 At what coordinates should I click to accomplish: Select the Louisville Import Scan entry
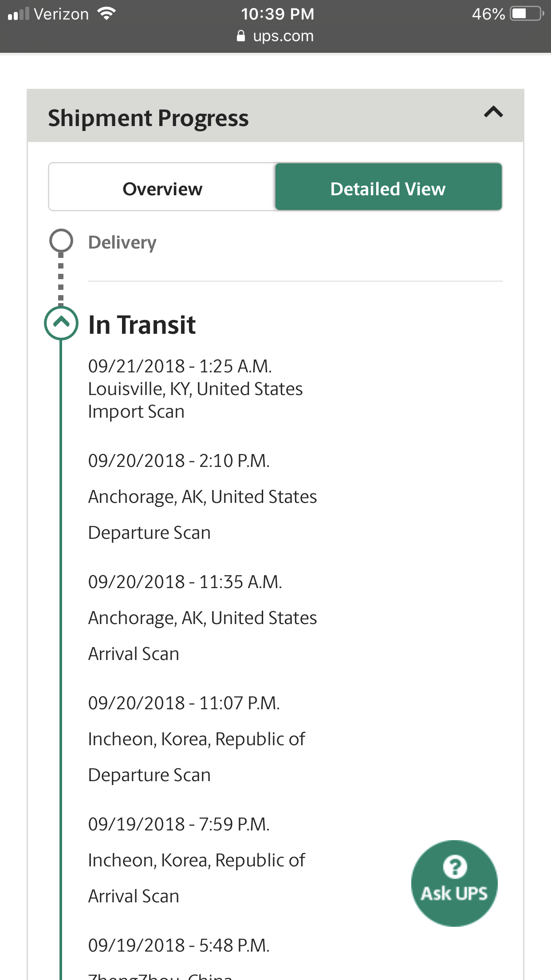click(195, 389)
